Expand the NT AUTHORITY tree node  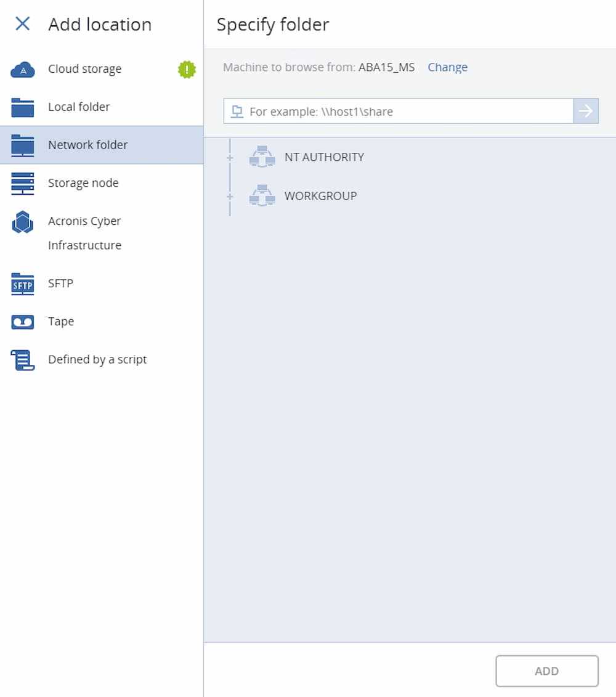[x=230, y=158]
